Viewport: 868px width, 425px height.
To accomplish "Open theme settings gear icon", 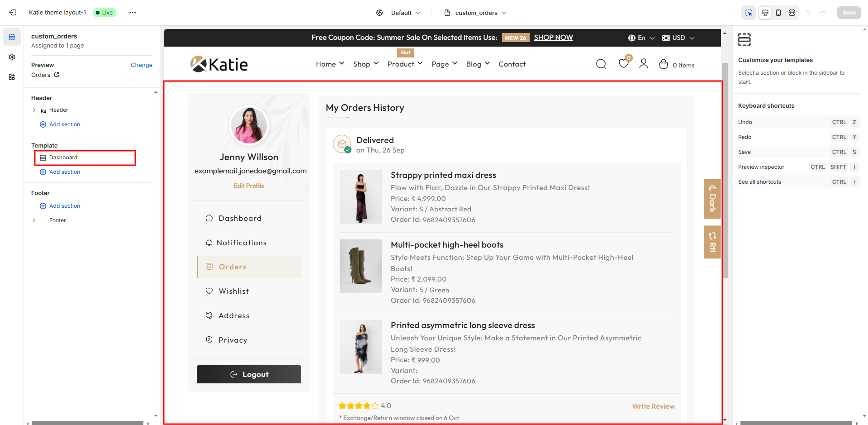I will pos(12,57).
